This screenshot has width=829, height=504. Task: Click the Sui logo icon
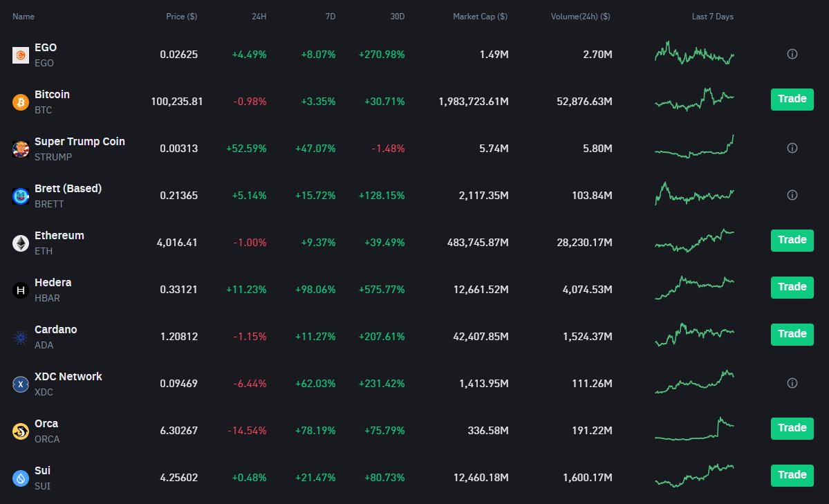coord(21,478)
